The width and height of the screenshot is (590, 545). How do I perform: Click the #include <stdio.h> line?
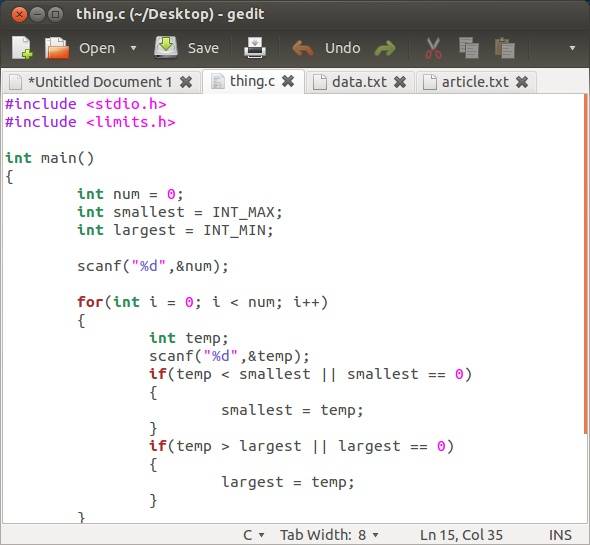point(85,104)
